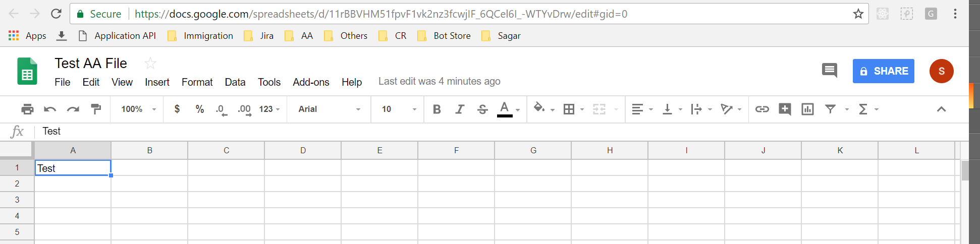
Task: Insert a chart from the toolbar
Action: pyautogui.click(x=807, y=109)
